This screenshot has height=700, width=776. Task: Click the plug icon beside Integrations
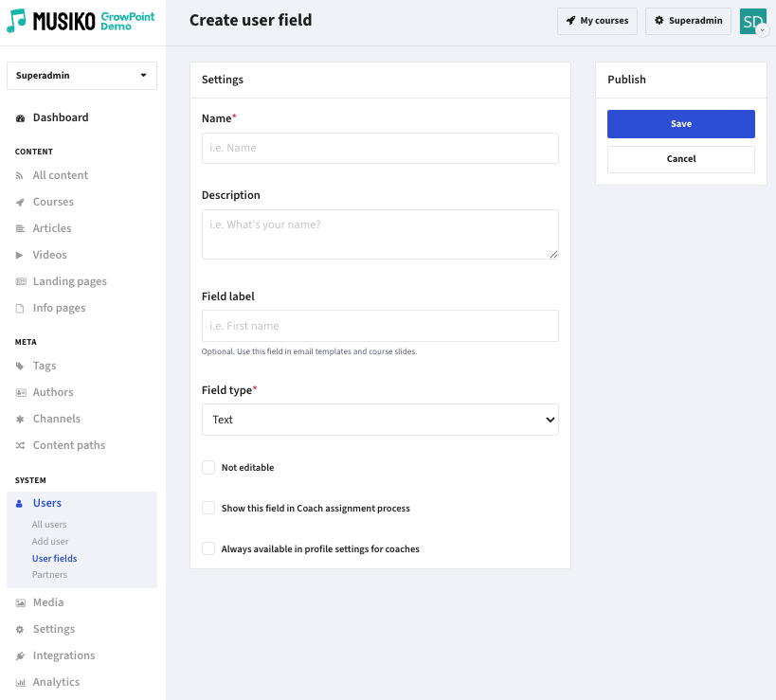pyautogui.click(x=20, y=656)
